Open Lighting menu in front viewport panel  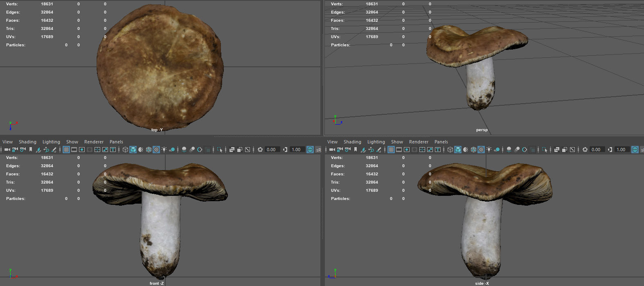coord(51,142)
